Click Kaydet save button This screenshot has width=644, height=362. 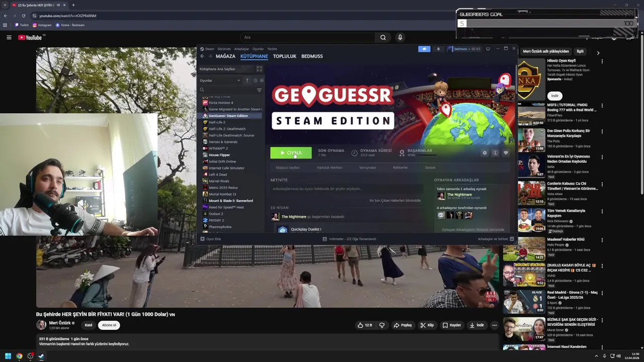click(x=451, y=325)
